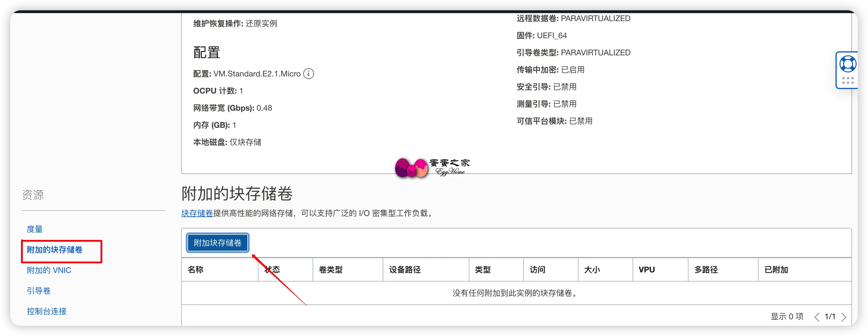The height and width of the screenshot is (336, 868).
Task: Click the grid dots under help icon
Action: 847,80
